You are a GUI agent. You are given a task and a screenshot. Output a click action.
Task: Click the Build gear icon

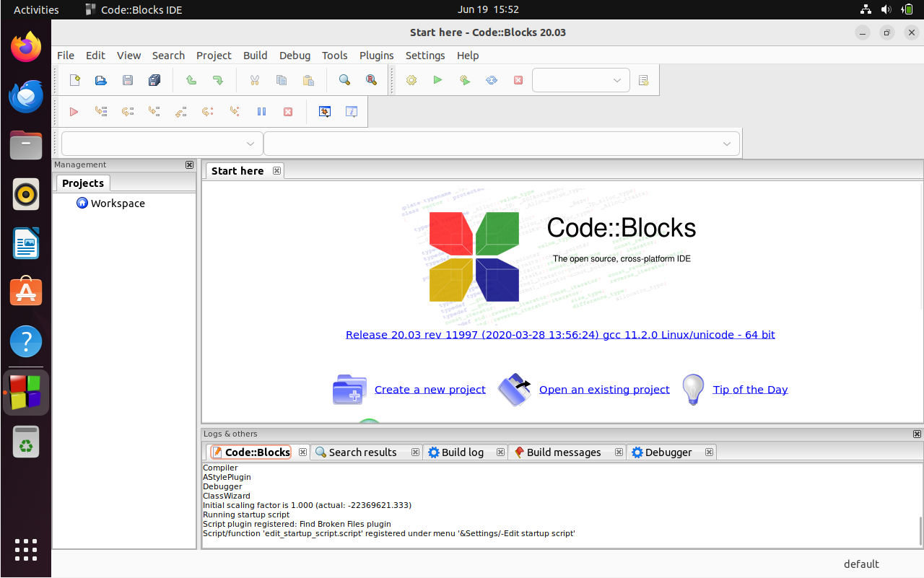click(411, 80)
